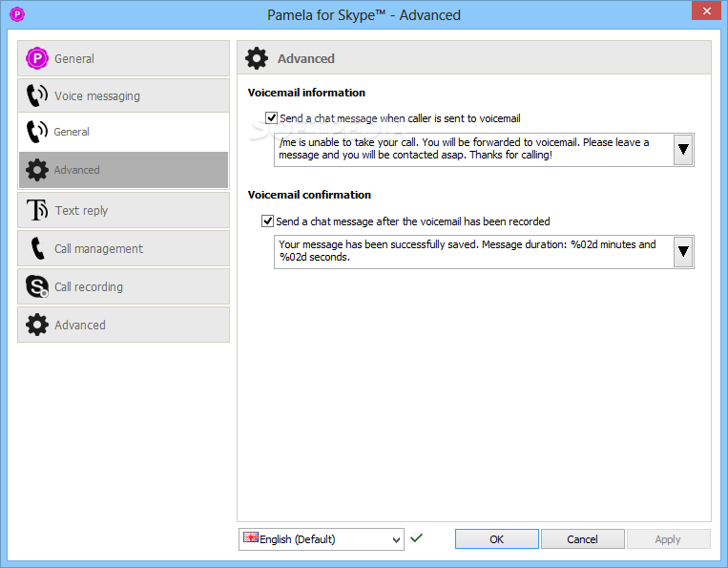This screenshot has height=568, width=728.
Task: Select the highlighted Advanced sub-item
Action: pyautogui.click(x=123, y=170)
